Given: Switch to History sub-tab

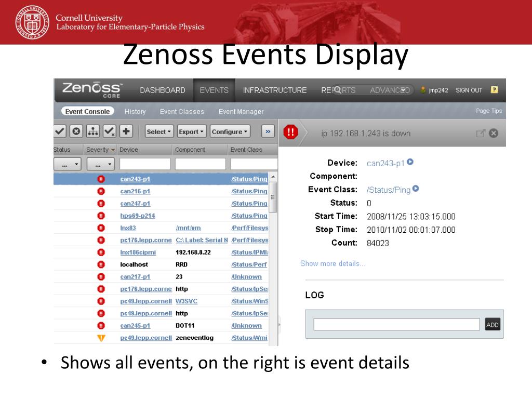Looking at the screenshot, I should tap(135, 111).
